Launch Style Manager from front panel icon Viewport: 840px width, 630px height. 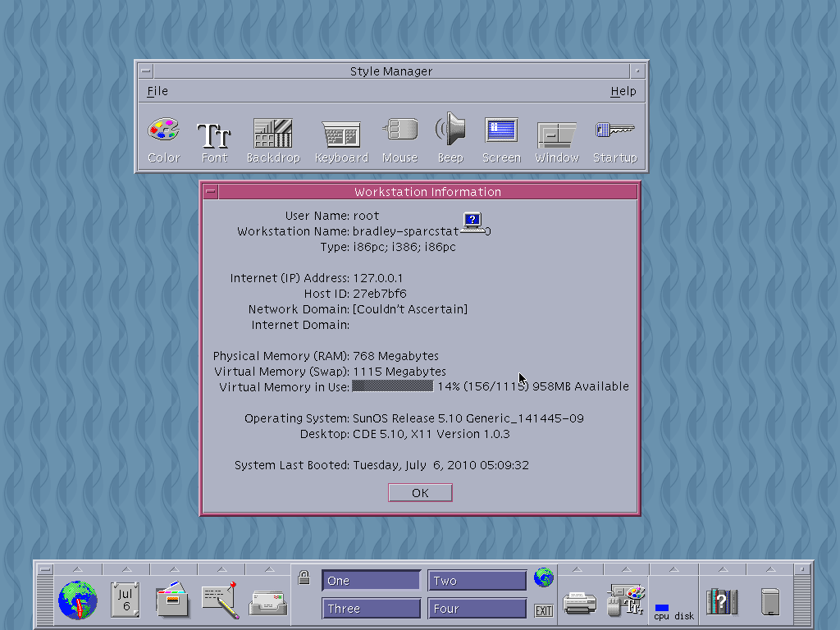tap(626, 600)
